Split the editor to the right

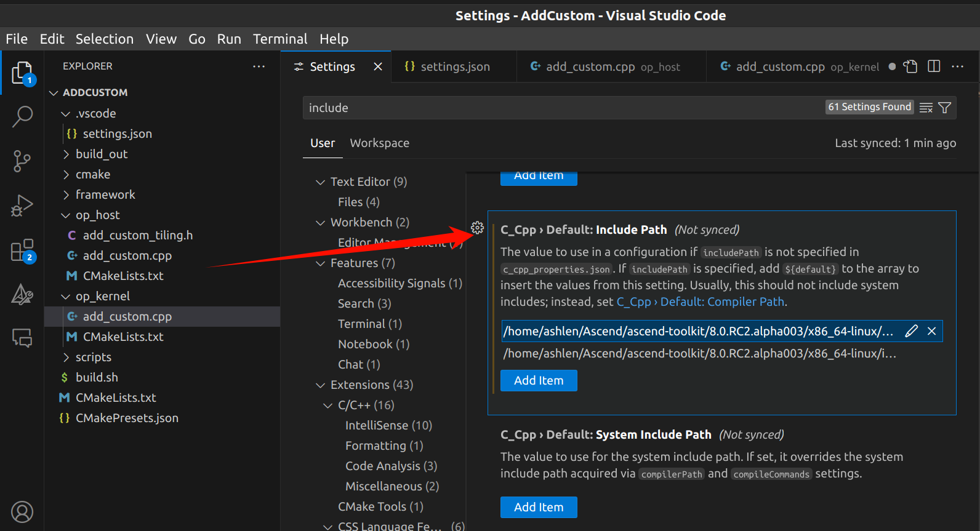click(x=934, y=66)
